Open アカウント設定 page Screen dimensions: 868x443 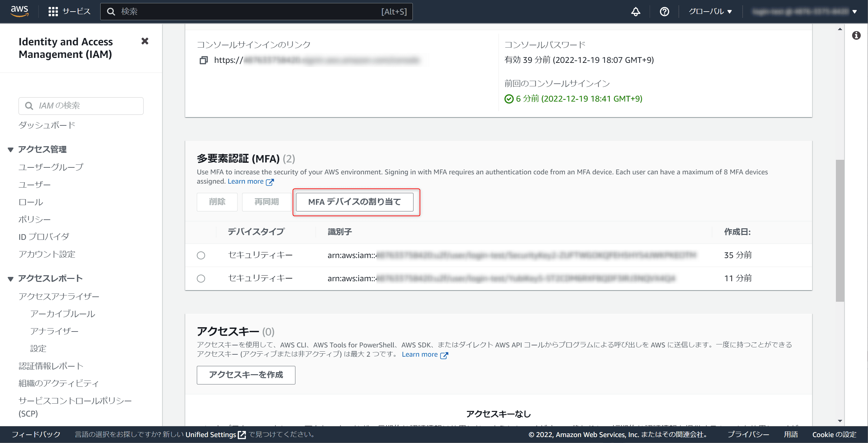(x=47, y=254)
